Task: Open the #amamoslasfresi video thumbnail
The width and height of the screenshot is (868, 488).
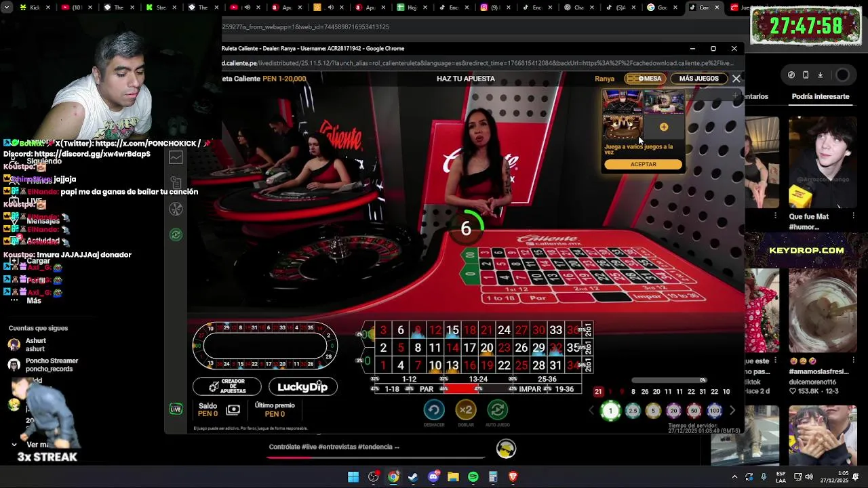Action: coord(823,312)
